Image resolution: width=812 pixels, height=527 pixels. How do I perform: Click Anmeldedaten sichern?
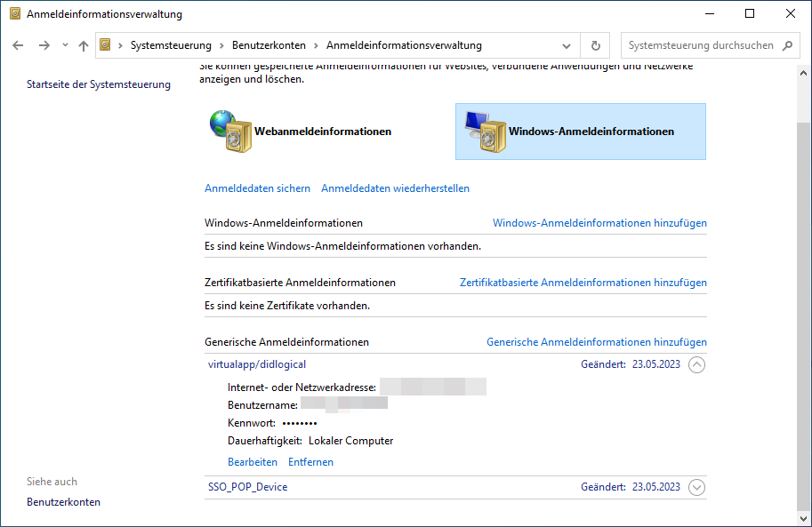tap(257, 188)
